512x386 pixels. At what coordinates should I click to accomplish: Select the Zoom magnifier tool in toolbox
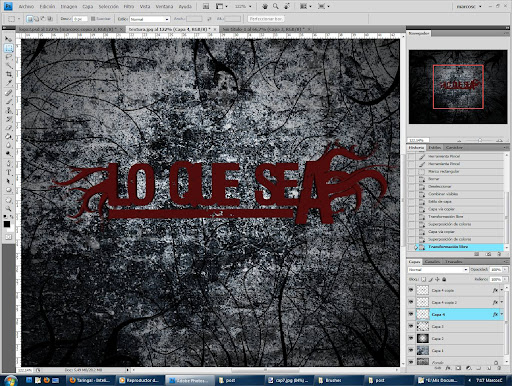click(9, 208)
